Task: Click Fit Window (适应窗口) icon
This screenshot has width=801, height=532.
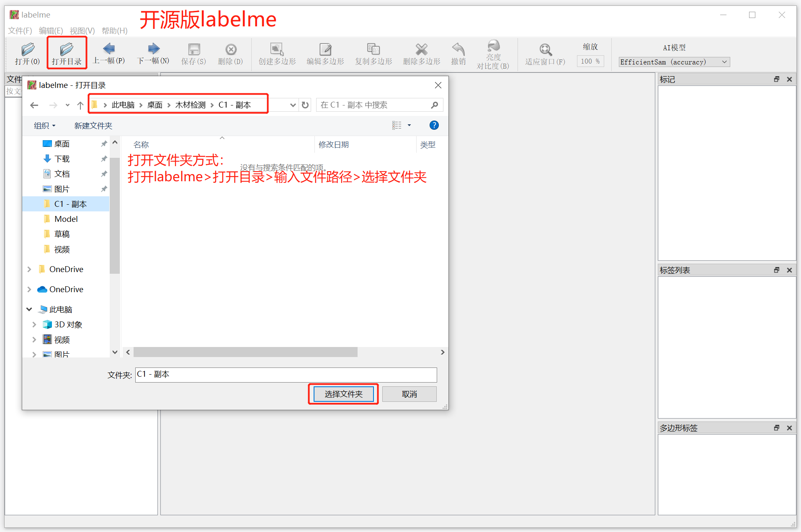Action: 545,54
